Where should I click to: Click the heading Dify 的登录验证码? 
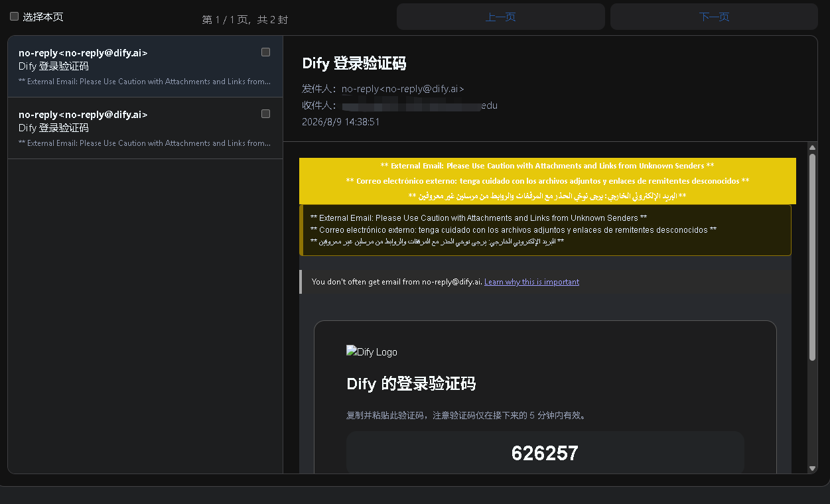[411, 383]
